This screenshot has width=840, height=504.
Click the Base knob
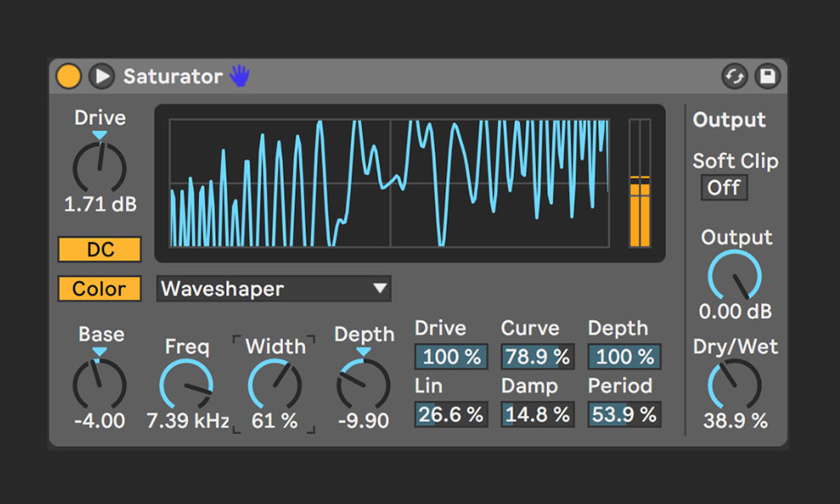click(99, 385)
